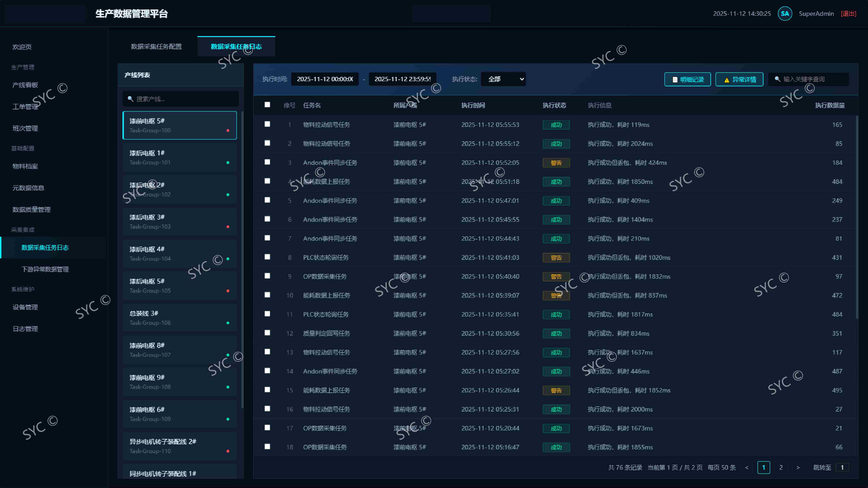Switch to 数据采集任务配置 tab
Screen dimensions: 868x488
[156, 47]
